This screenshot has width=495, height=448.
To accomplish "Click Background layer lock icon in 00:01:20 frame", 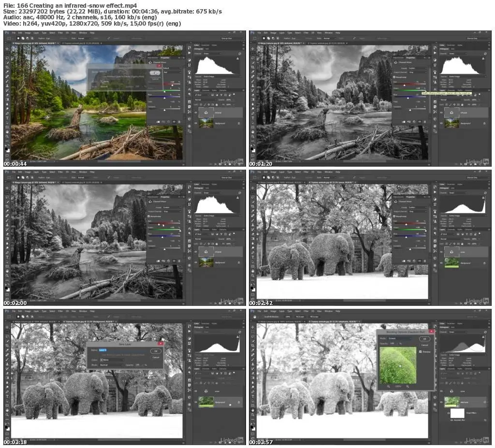I will click(x=484, y=123).
